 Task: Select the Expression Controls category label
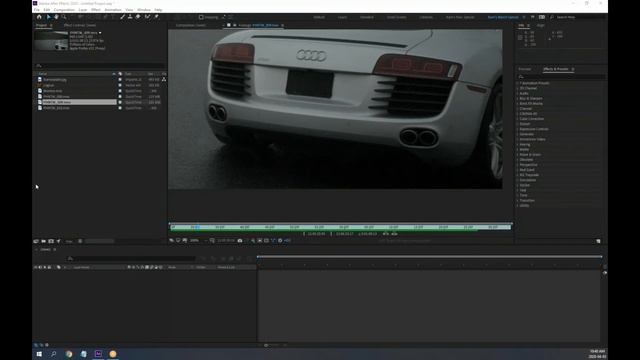534,129
